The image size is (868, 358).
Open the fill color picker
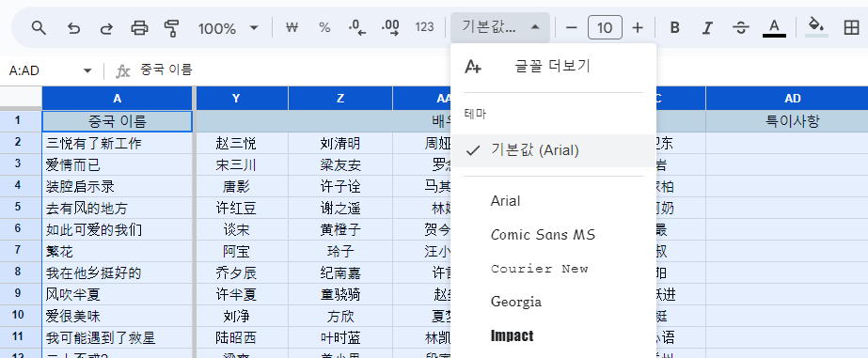tap(816, 27)
